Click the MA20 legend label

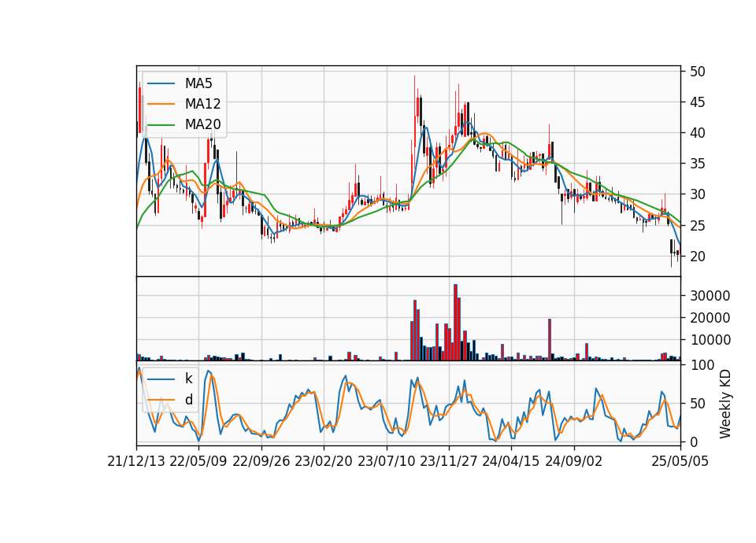[x=202, y=124]
